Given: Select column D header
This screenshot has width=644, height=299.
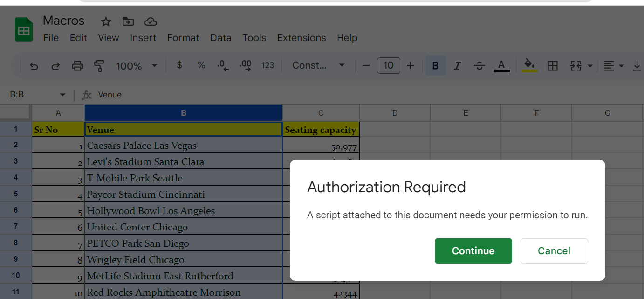Looking at the screenshot, I should (x=395, y=113).
